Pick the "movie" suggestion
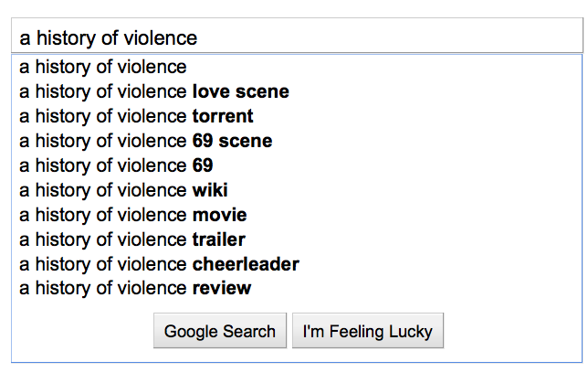The image size is (588, 372). pyautogui.click(x=133, y=215)
